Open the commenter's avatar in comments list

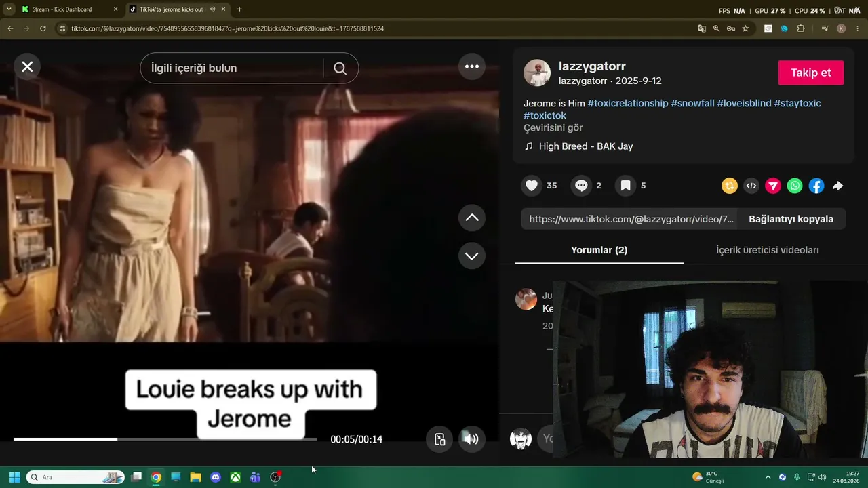pos(526,299)
